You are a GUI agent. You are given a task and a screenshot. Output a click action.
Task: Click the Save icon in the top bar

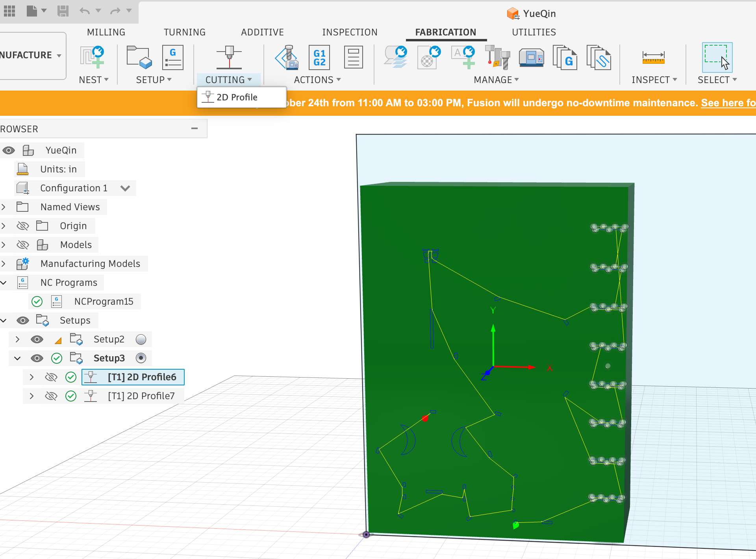point(63,11)
